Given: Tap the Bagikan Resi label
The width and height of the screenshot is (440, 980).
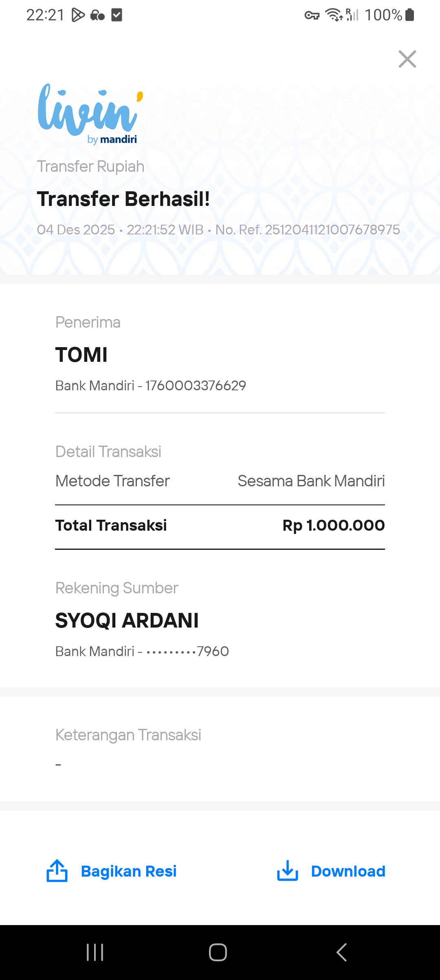Looking at the screenshot, I should pyautogui.click(x=129, y=871).
